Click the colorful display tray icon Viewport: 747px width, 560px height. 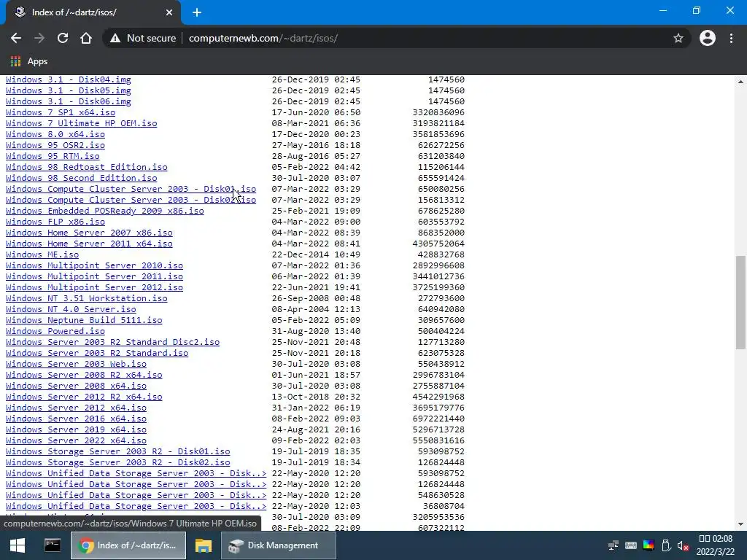pos(649,545)
